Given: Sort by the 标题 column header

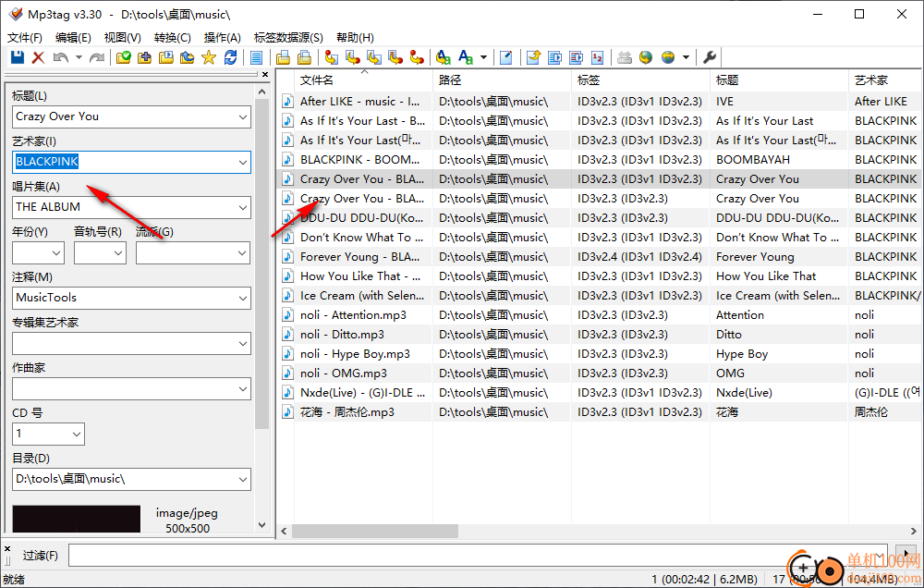Looking at the screenshot, I should coord(779,80).
